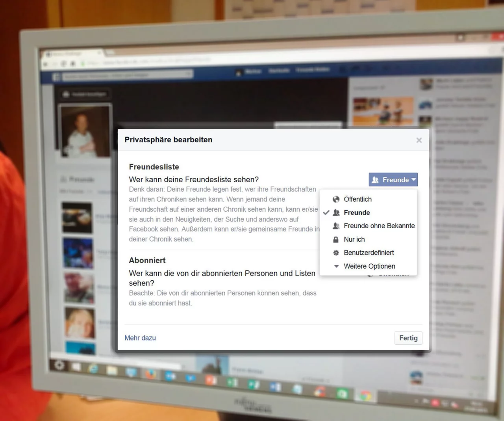Click the first friend thumbnail in list

click(77, 218)
